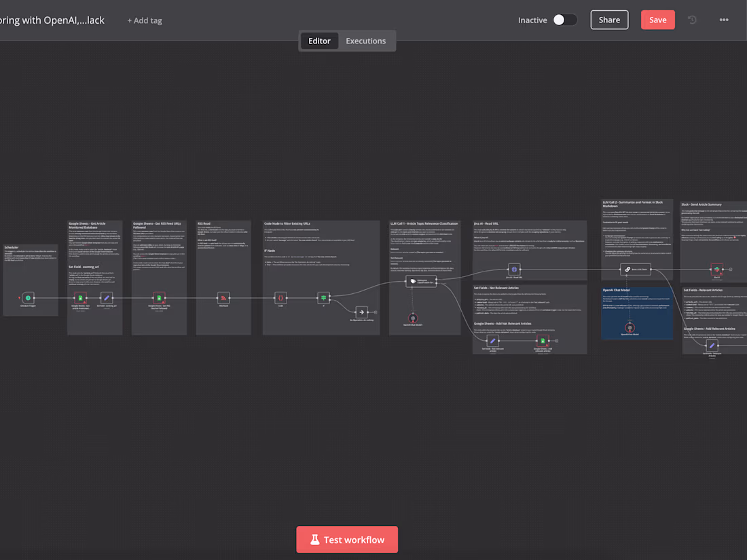Open the Set Field - existing_url node

107,298
